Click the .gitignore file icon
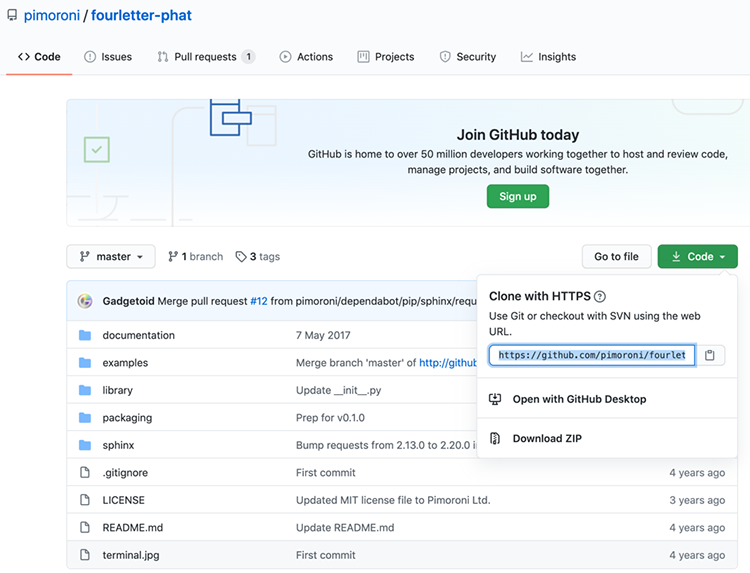 [x=85, y=473]
